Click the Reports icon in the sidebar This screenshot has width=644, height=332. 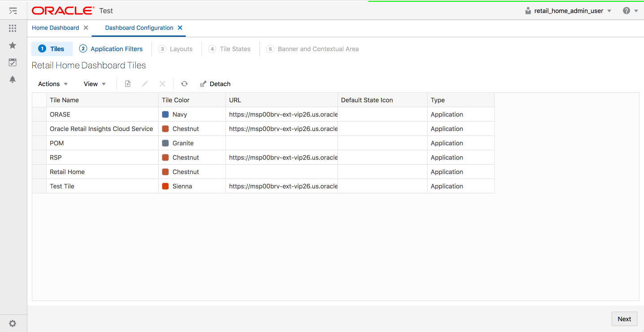[x=13, y=62]
